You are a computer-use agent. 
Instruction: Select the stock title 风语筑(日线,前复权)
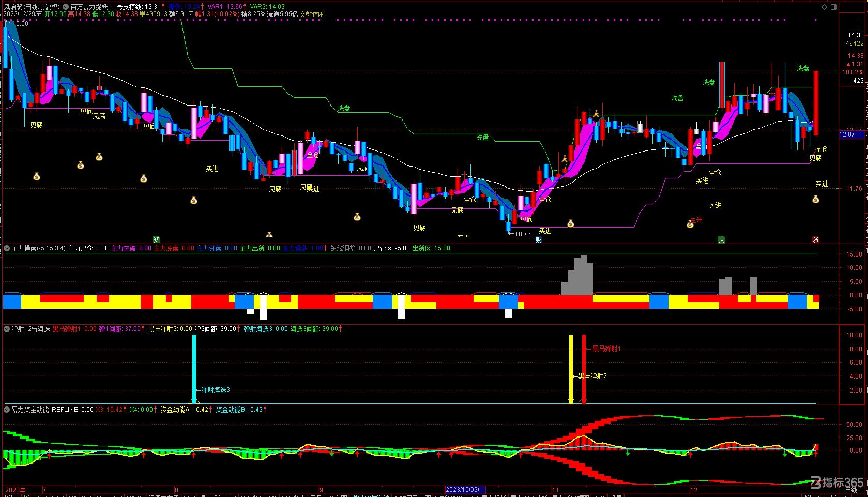32,7
